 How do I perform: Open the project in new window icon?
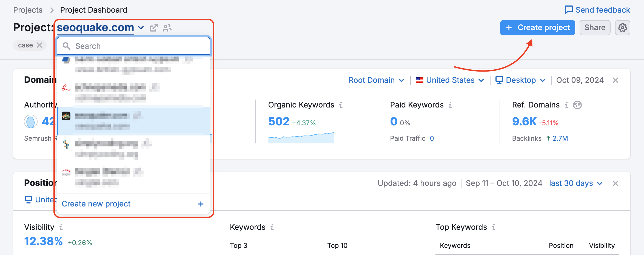(x=154, y=28)
